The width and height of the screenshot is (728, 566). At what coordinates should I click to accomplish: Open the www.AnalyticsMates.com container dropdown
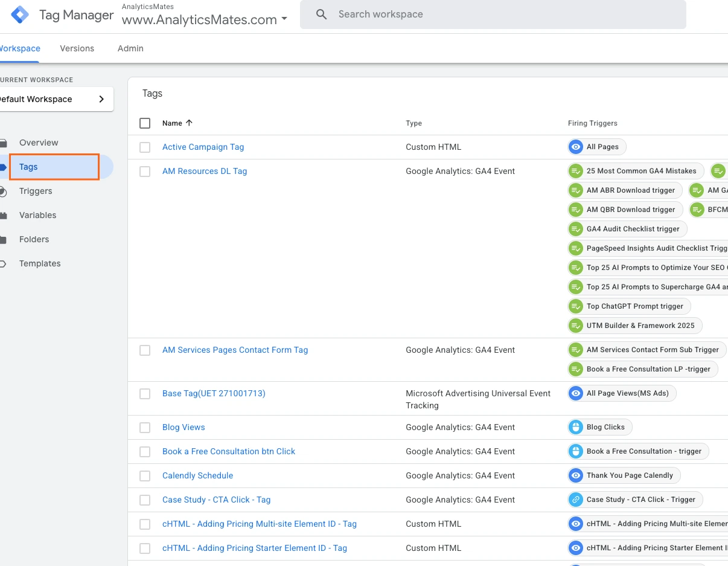[205, 19]
